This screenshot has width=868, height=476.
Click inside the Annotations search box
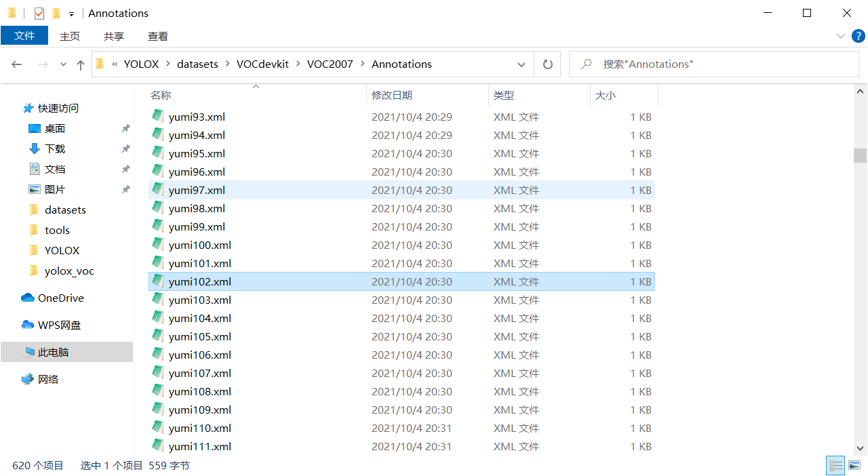point(712,64)
